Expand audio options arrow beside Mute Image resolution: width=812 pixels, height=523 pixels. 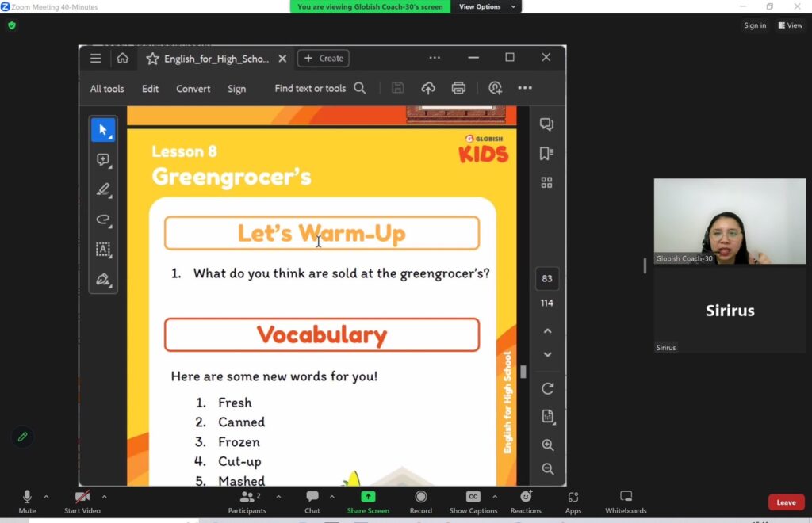(46, 497)
